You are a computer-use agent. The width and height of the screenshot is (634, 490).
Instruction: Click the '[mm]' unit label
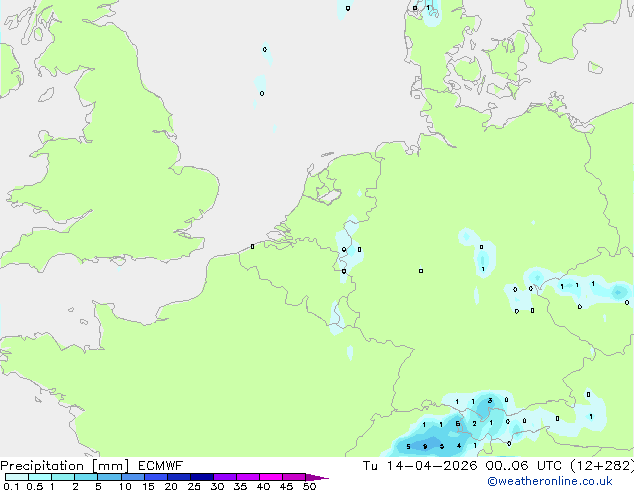point(110,466)
